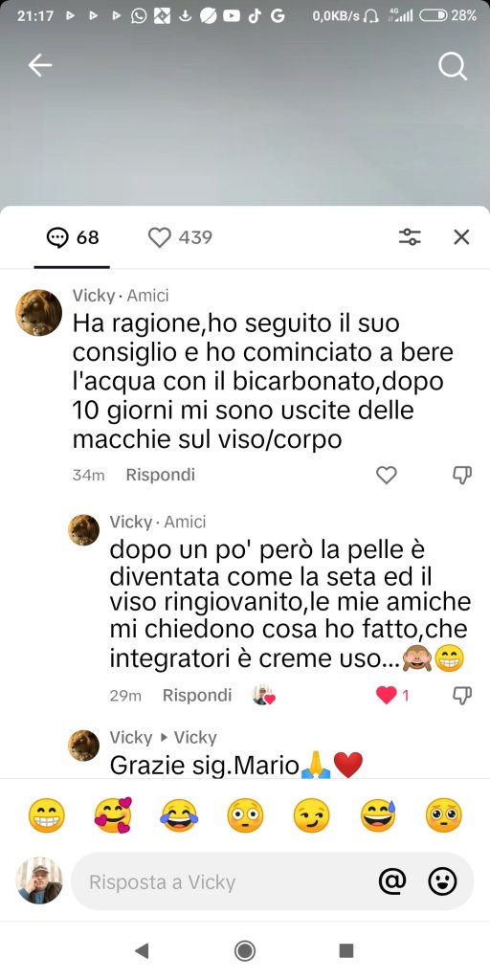The width and height of the screenshot is (490, 980).
Task: Switch to the 439 likes tab
Action: [x=180, y=237]
